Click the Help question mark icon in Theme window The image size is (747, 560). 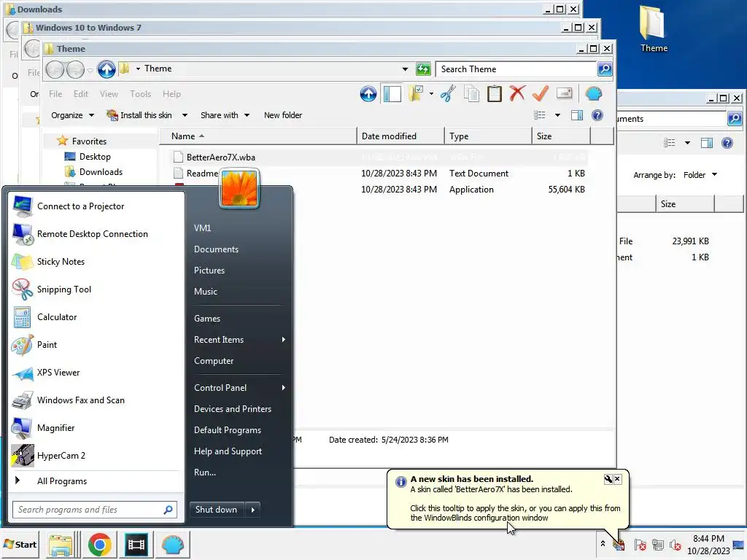coord(597,115)
